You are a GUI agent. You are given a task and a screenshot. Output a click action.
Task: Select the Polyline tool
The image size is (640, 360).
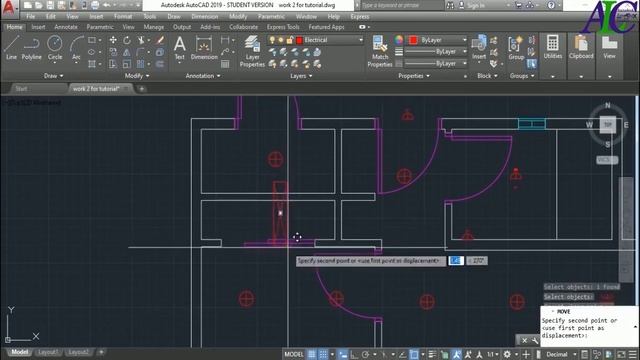point(31,48)
